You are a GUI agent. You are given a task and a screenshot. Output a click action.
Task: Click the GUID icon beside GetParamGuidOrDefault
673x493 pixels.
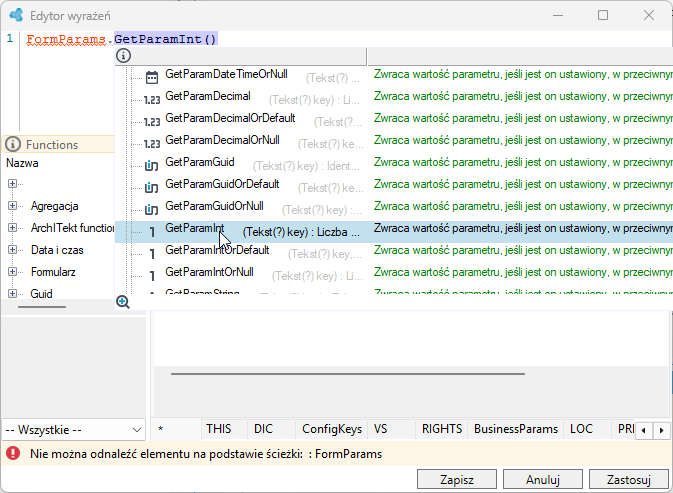coord(152,188)
